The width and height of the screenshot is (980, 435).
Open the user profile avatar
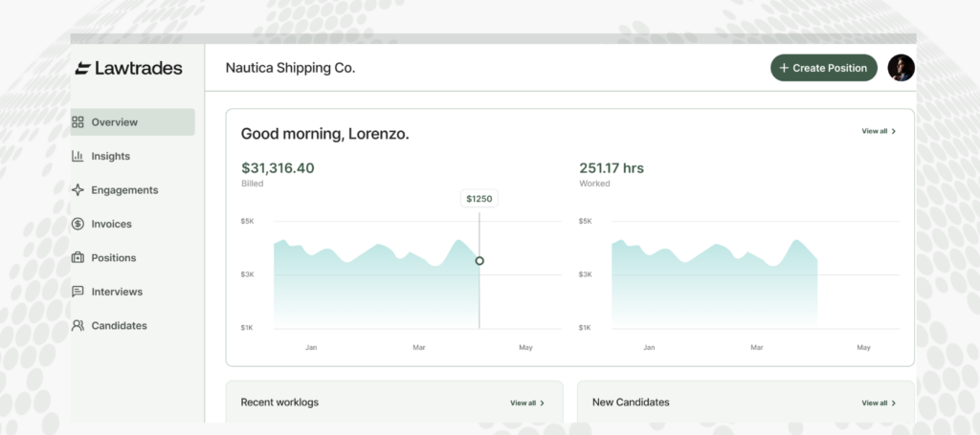pyautogui.click(x=901, y=68)
